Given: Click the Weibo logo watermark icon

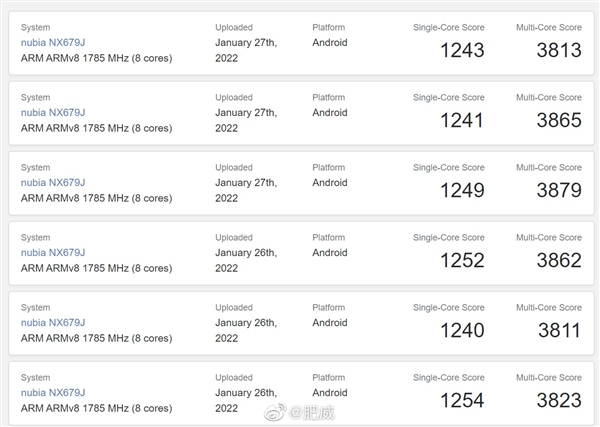Looking at the screenshot, I should pyautogui.click(x=275, y=412).
